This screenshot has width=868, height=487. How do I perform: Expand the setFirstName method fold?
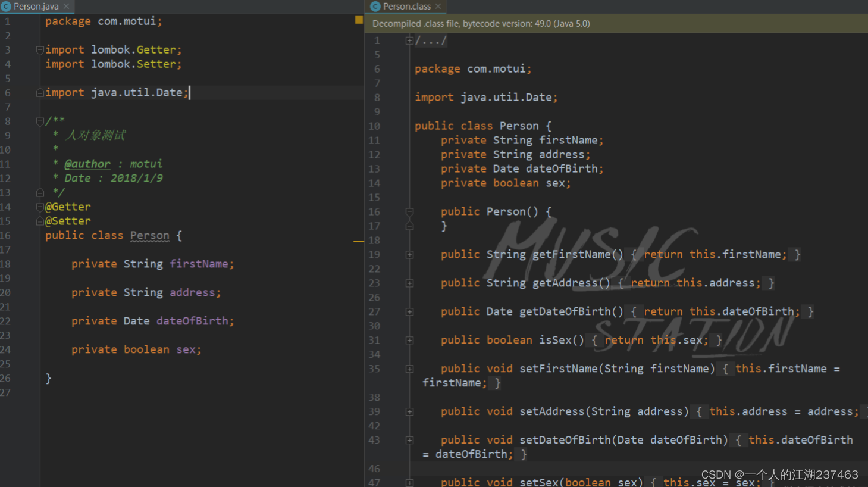[x=409, y=369]
